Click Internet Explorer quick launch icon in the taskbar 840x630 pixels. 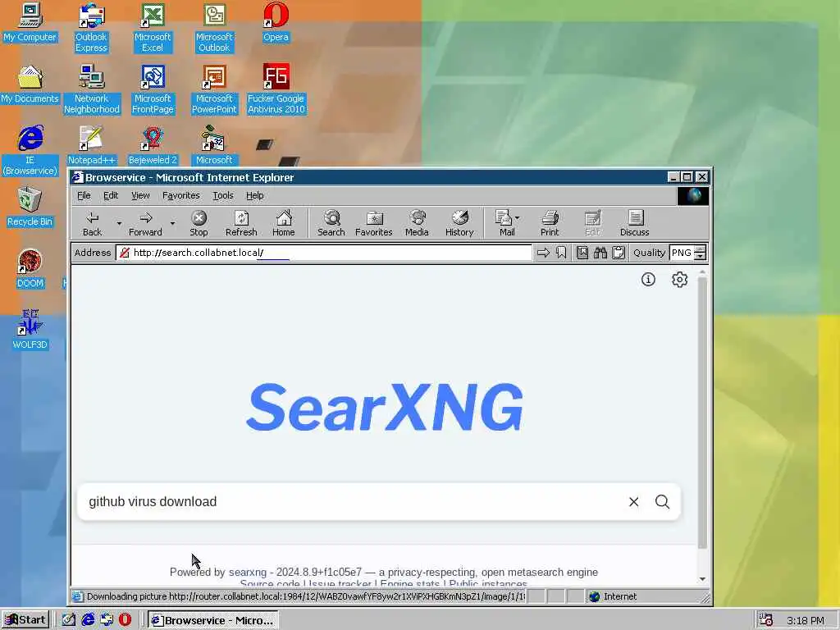[x=87, y=620]
